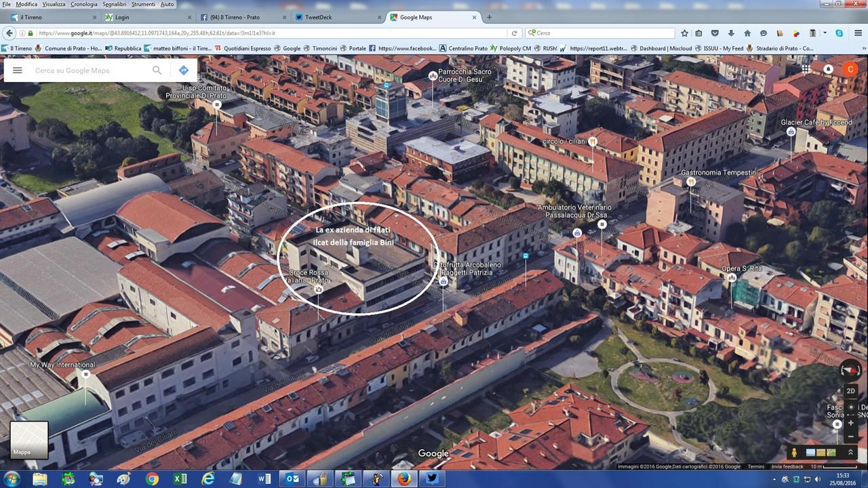
Task: Select the Glacier Cafe by Fecendi marker
Action: tap(791, 131)
